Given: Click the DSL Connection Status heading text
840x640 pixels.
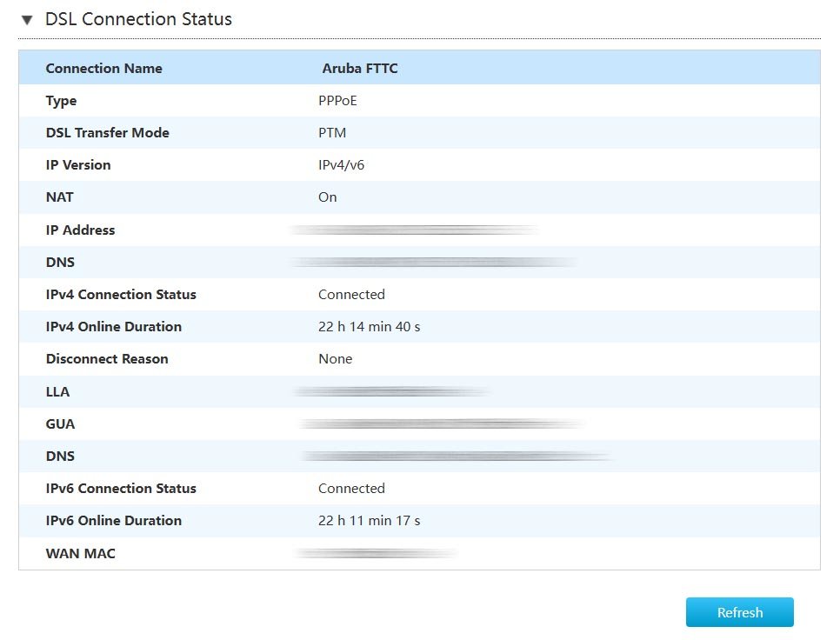Looking at the screenshot, I should coord(138,19).
